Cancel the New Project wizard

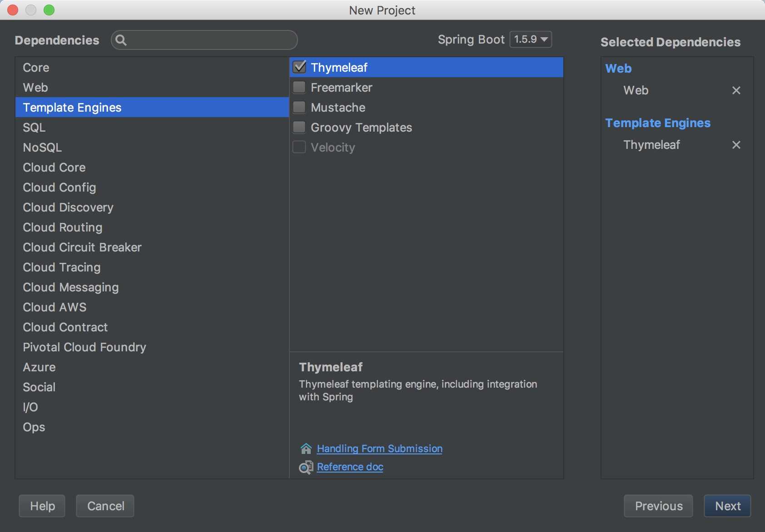point(105,506)
